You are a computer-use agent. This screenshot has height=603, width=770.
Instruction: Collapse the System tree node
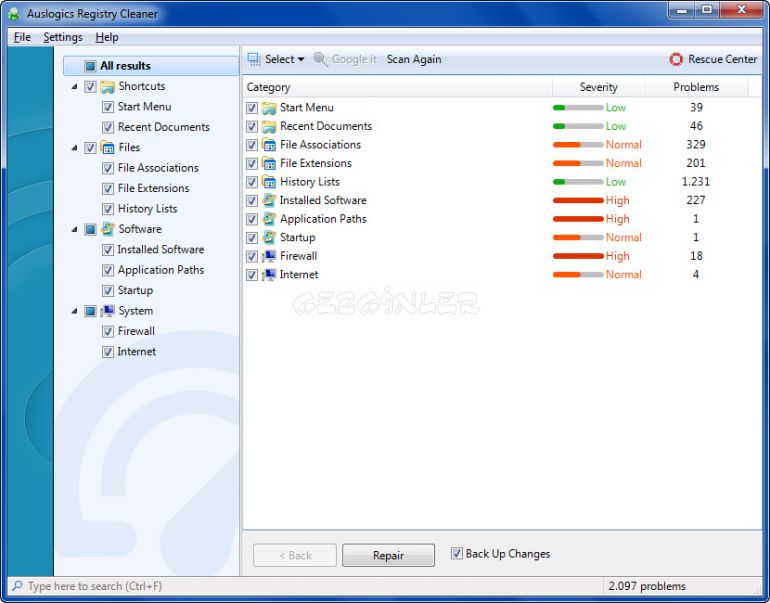[x=75, y=311]
